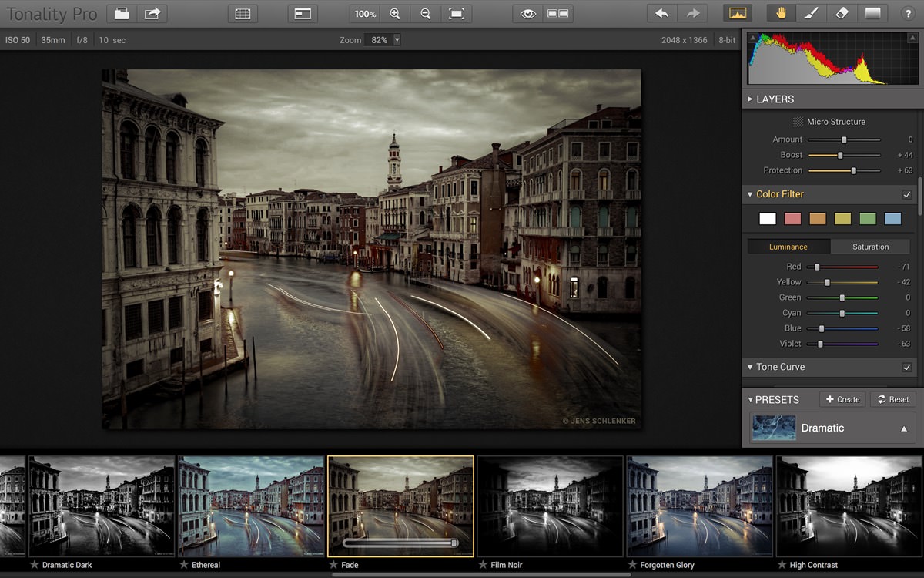Favorite the Film Noir preset star
Screen dimensions: 924x578
click(x=483, y=565)
